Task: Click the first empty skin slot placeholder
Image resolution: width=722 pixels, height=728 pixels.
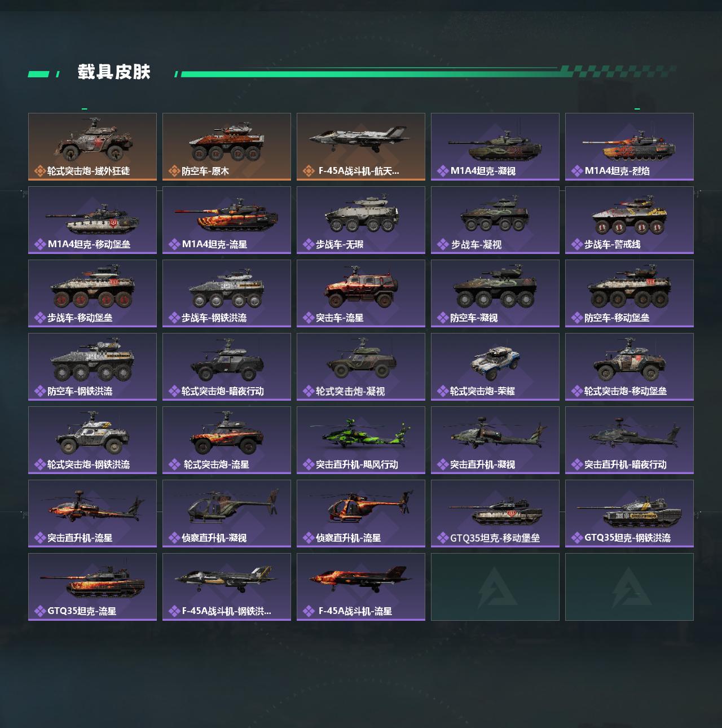Action: tap(495, 587)
